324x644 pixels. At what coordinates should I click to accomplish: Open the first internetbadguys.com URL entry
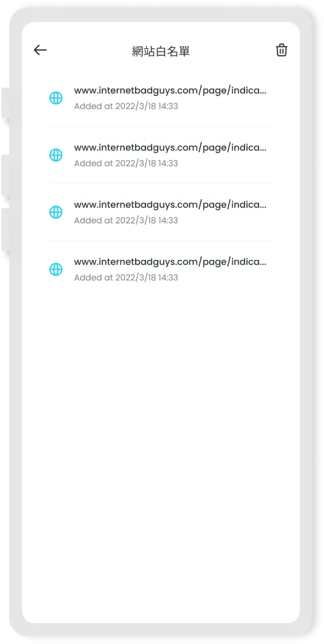pyautogui.click(x=161, y=98)
